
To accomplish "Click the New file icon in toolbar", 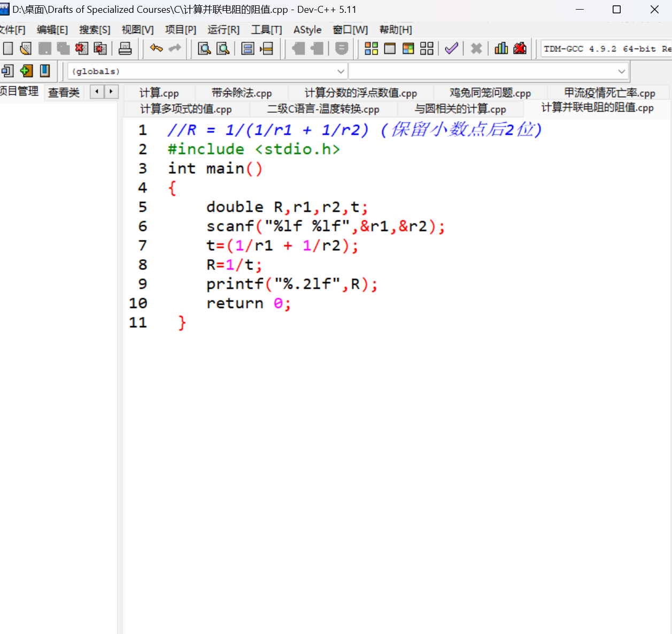I will 8,49.
